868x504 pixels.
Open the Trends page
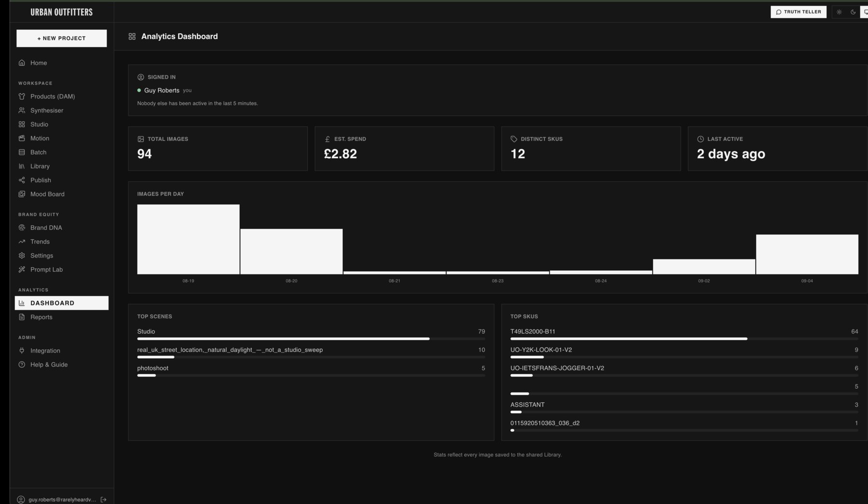pyautogui.click(x=62, y=242)
